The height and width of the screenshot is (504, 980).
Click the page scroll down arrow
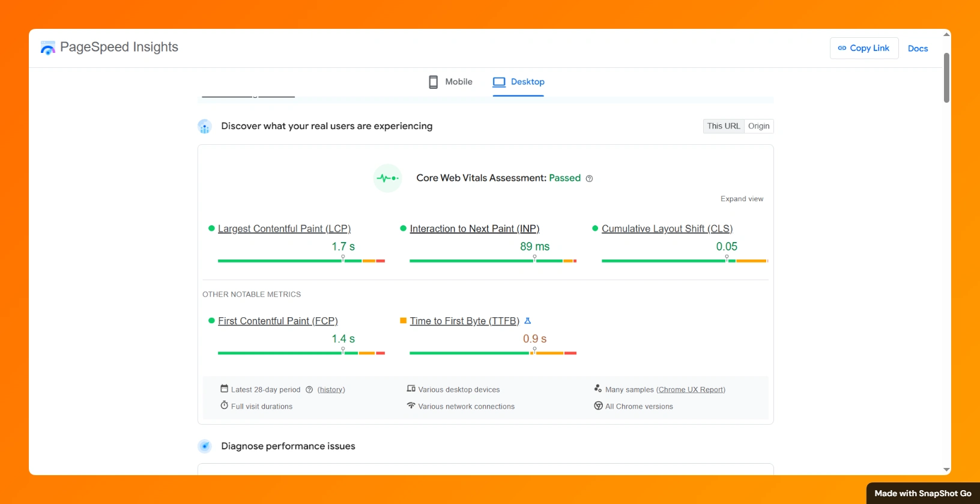[946, 470]
